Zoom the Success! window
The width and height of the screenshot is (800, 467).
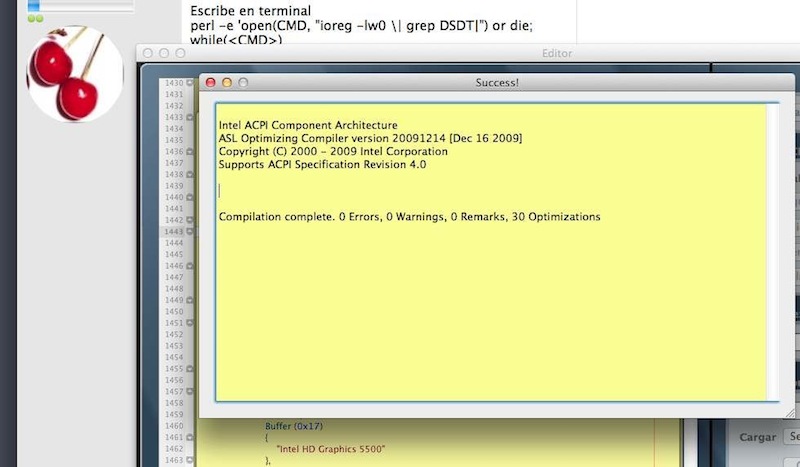[x=243, y=82]
